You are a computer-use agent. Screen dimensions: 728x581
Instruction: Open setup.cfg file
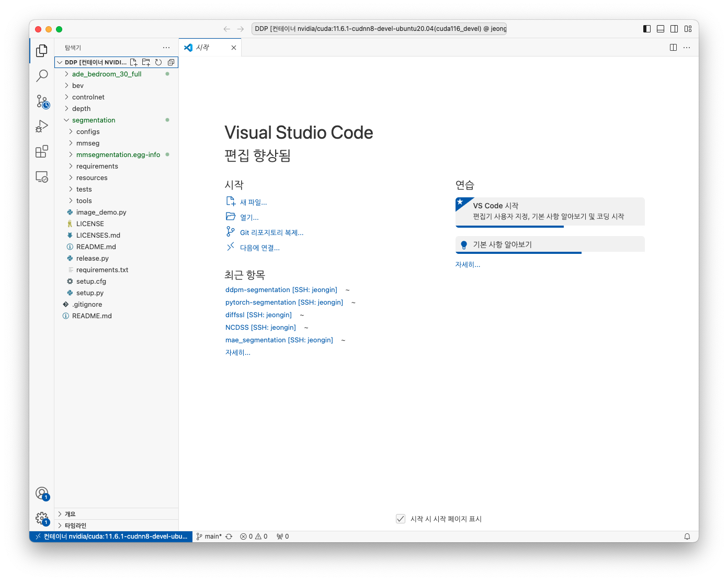click(x=116, y=281)
